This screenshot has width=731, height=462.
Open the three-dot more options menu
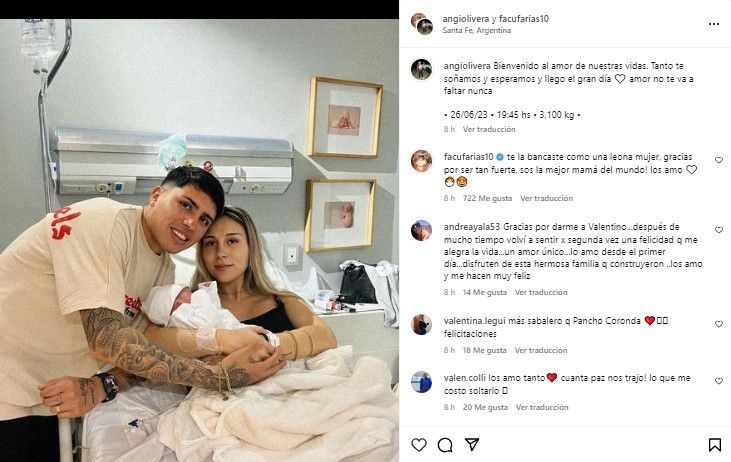pos(714,24)
